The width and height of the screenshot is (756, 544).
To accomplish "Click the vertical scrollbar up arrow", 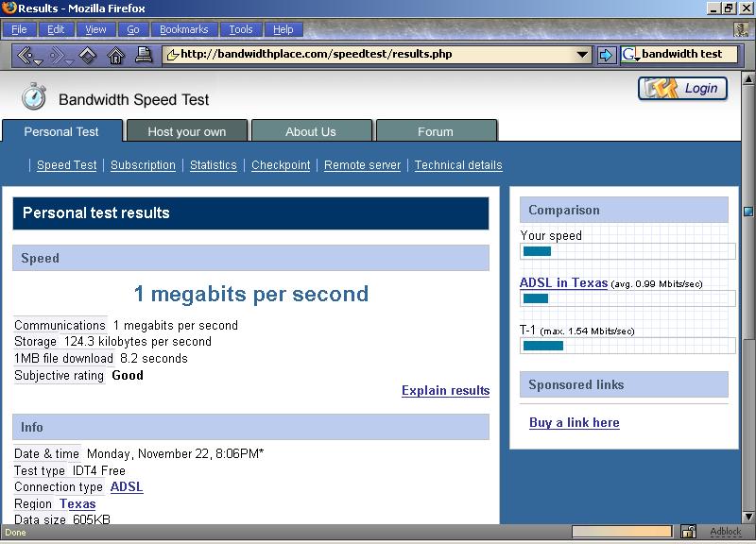I will coord(748,78).
